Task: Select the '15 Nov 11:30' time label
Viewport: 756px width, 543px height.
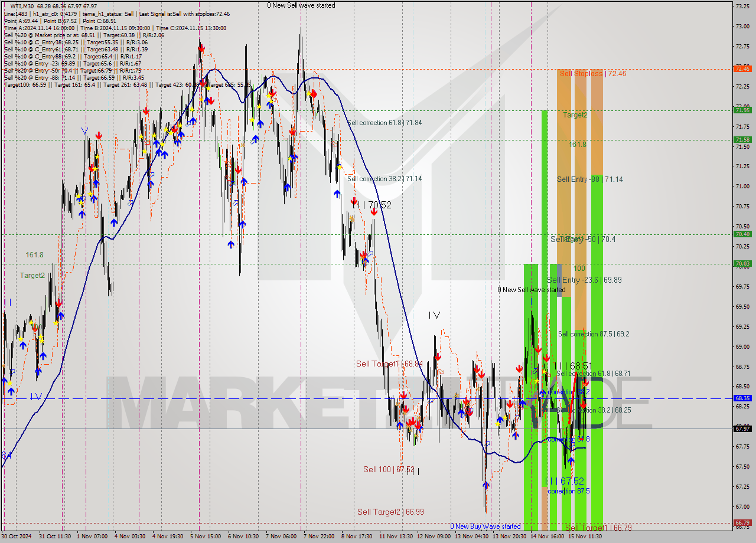Action: (585, 537)
